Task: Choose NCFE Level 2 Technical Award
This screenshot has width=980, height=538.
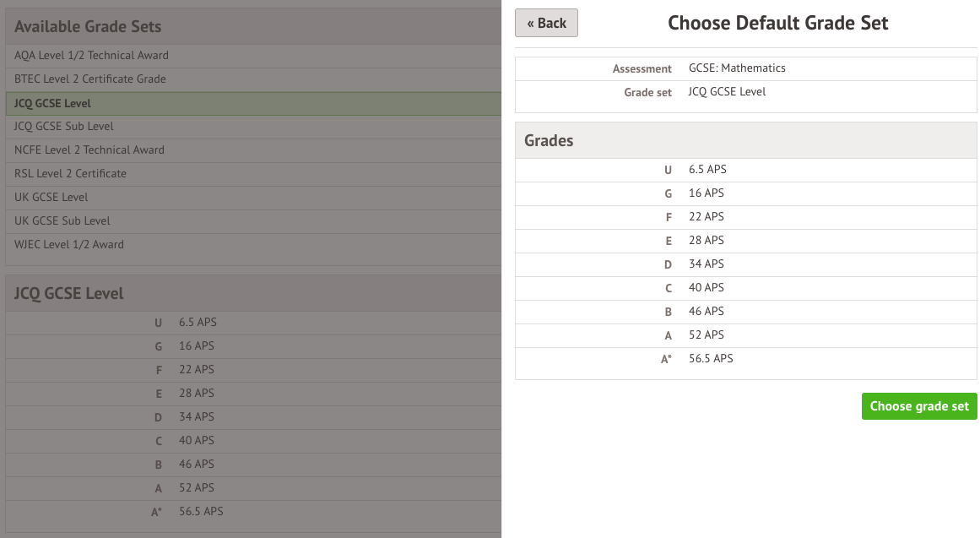Action: tap(253, 150)
